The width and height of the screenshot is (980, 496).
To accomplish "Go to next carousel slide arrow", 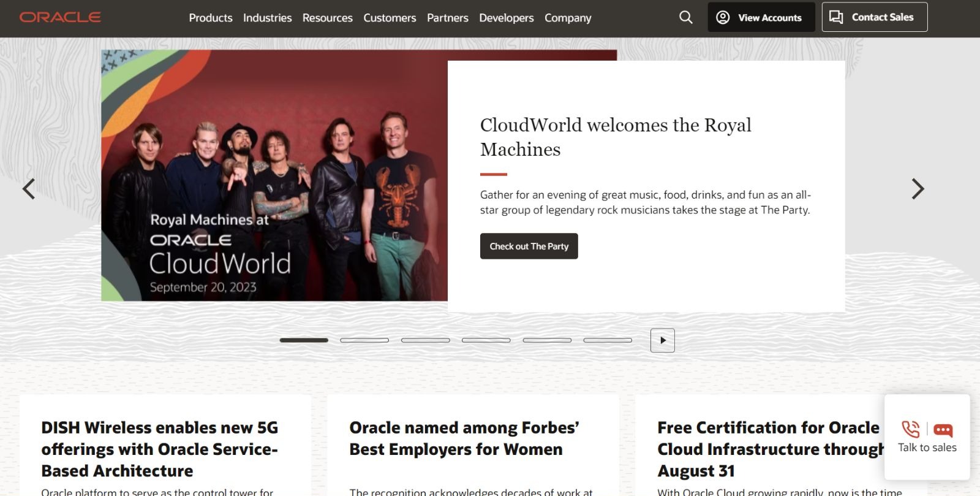I will click(918, 189).
